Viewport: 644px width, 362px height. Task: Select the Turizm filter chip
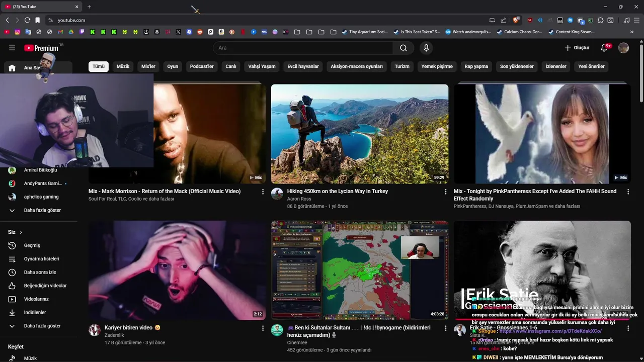click(402, 66)
